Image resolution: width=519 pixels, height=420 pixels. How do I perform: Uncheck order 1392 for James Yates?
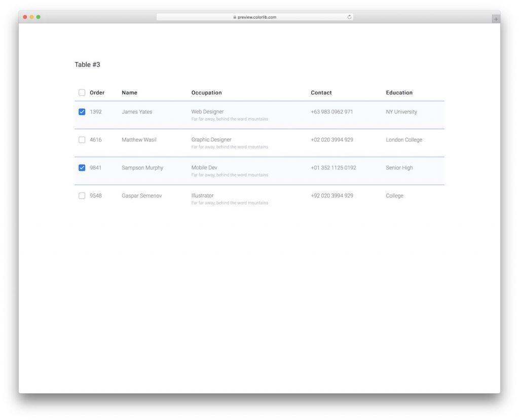(82, 111)
